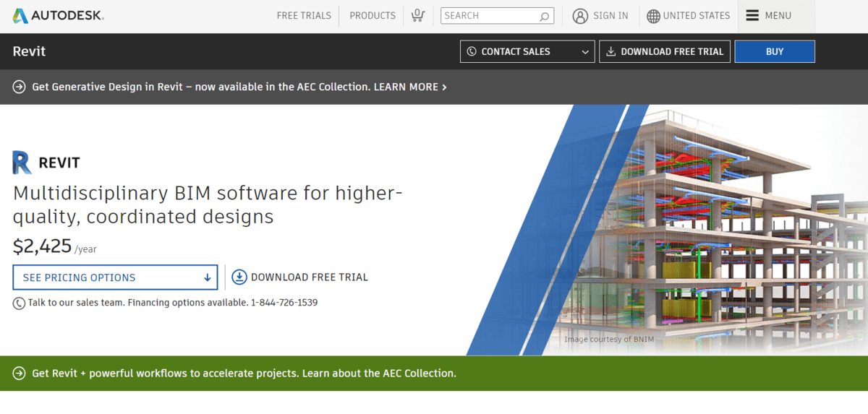The height and width of the screenshot is (414, 868).
Task: Click the Multidisciplinary BIM software headline
Action: click(208, 204)
